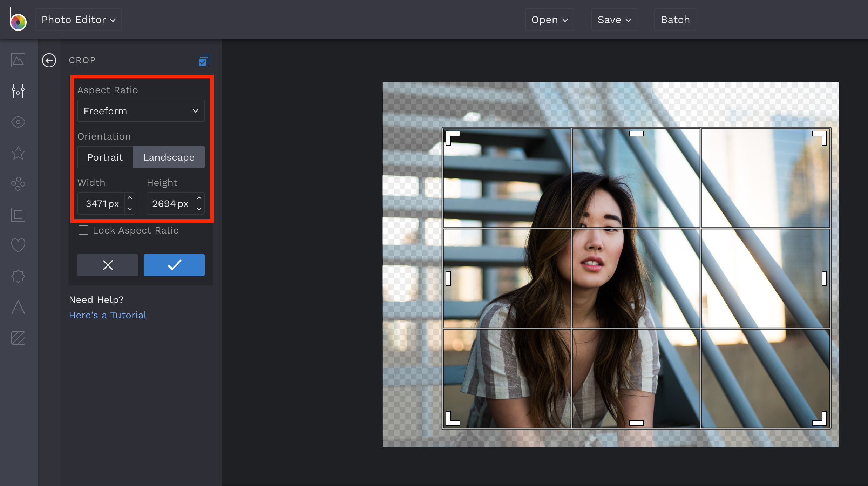Select the Textures icon at sidebar bottom
868x486 pixels.
(x=18, y=338)
